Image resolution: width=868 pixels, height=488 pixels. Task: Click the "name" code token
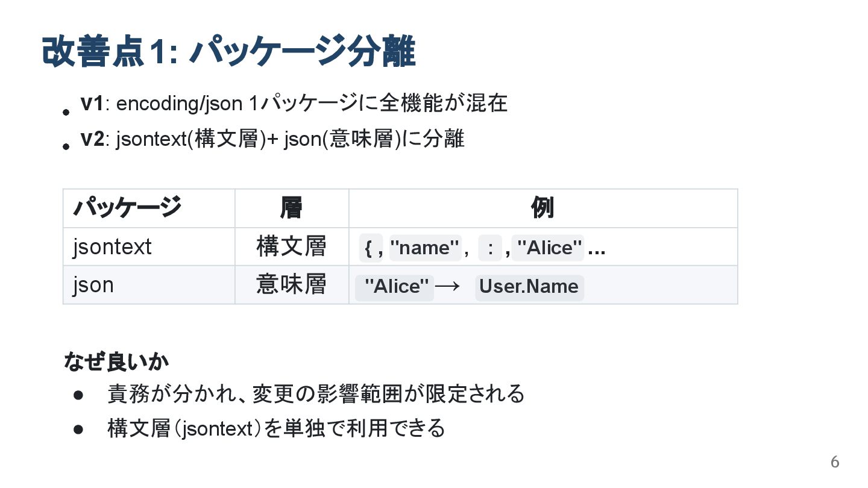tap(425, 248)
